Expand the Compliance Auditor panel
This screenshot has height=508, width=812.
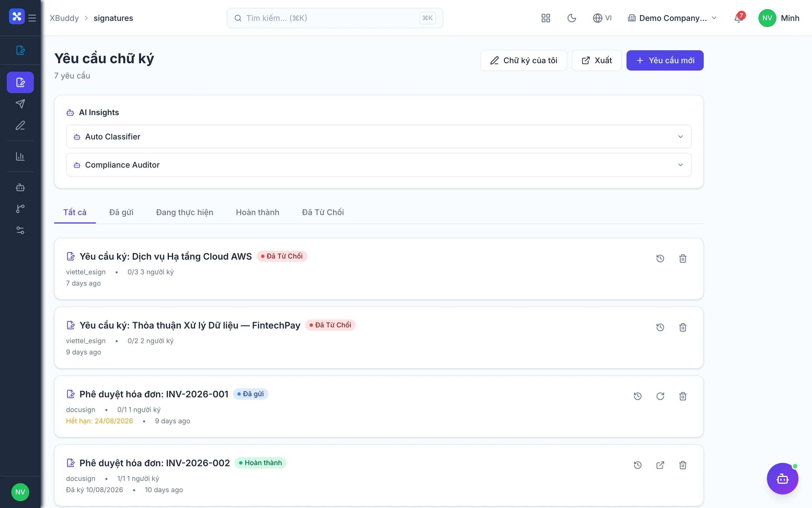(378, 165)
